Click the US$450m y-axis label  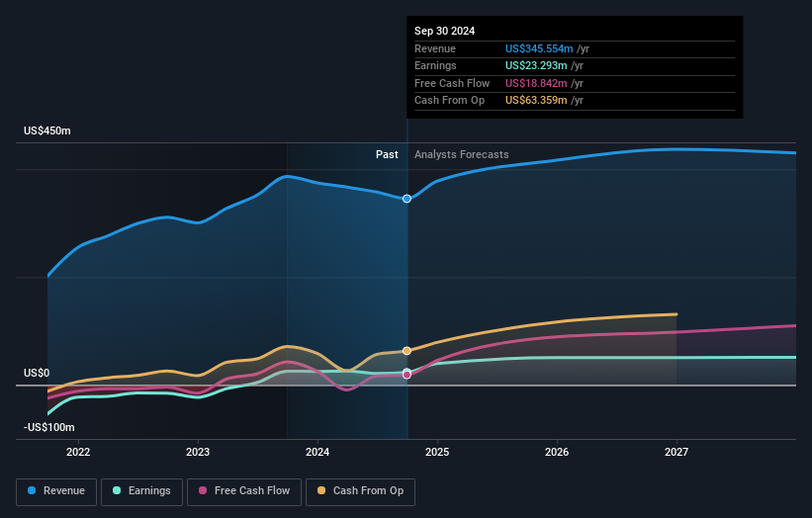[47, 130]
